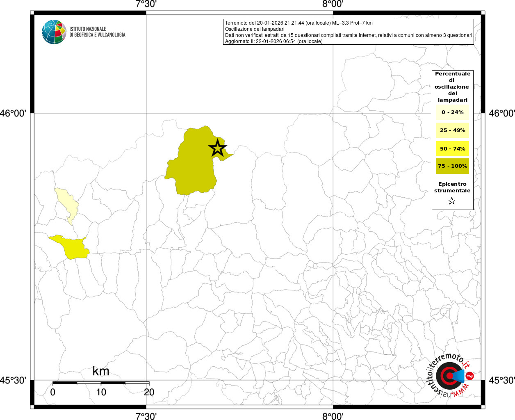Click the black and white scale bar
515x420 pixels.
101,383
